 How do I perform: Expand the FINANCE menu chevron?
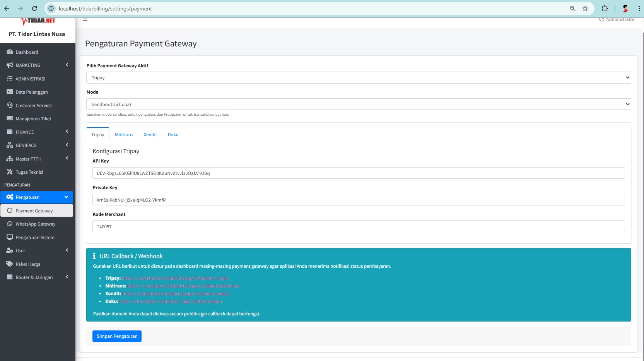(x=67, y=132)
